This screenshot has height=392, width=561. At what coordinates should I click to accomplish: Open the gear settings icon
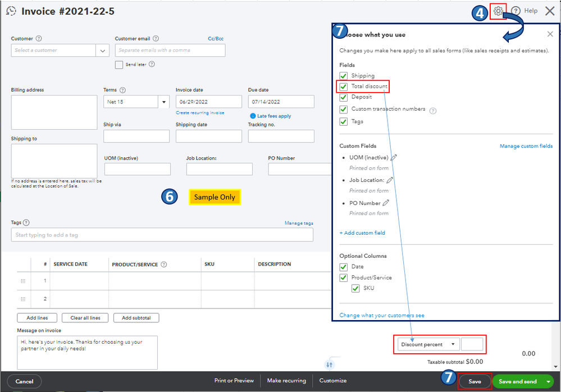(498, 11)
